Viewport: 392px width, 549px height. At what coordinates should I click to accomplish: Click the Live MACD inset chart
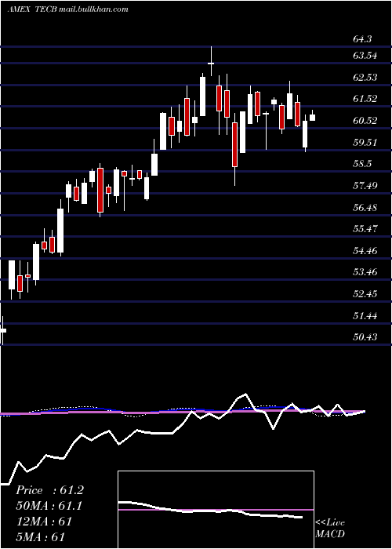tap(216, 510)
